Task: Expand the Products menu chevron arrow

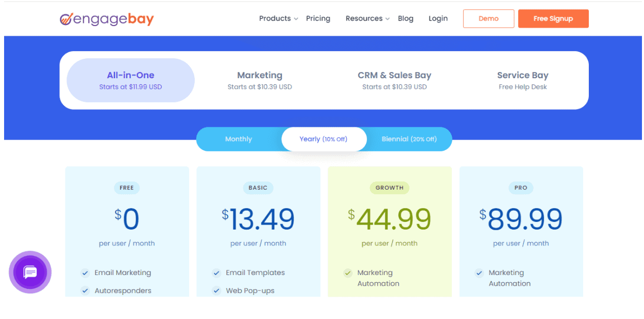Action: [295, 19]
